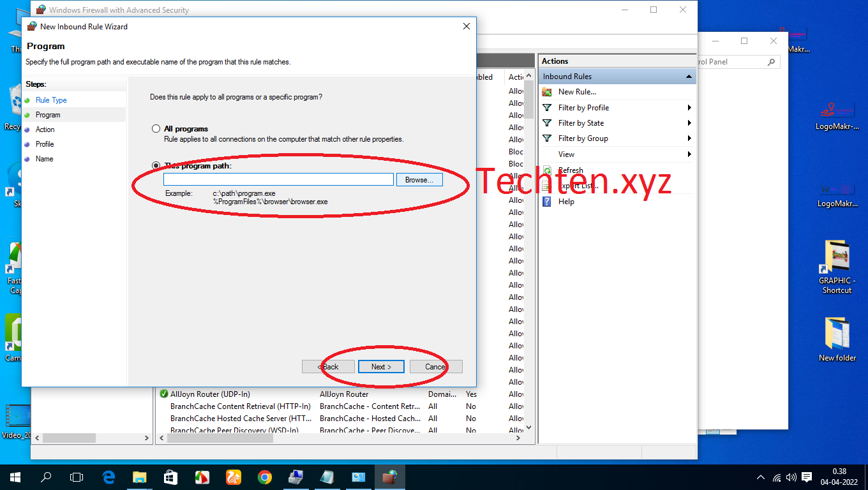This screenshot has width=868, height=490.
Task: Select the Action step in wizard
Action: [x=45, y=130]
